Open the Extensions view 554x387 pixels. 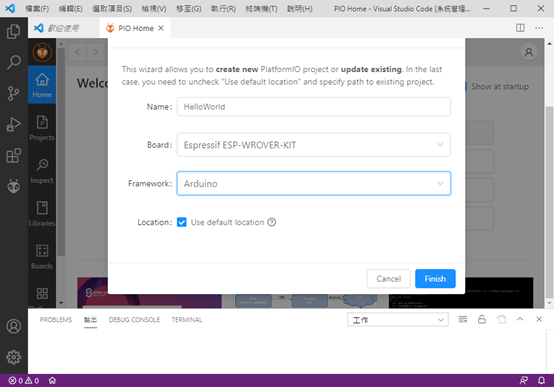13,155
